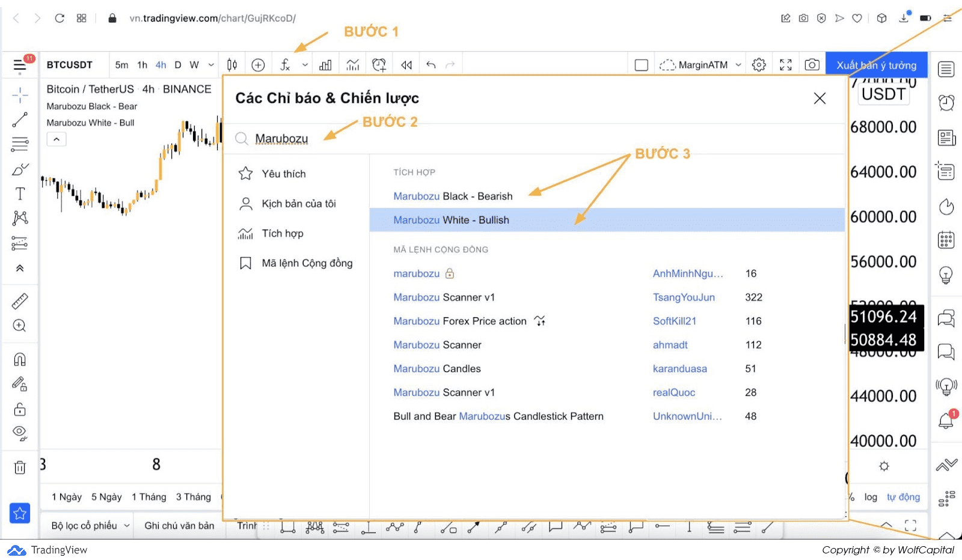Open the fx indicators button
Image resolution: width=962 pixels, height=560 pixels.
point(285,65)
